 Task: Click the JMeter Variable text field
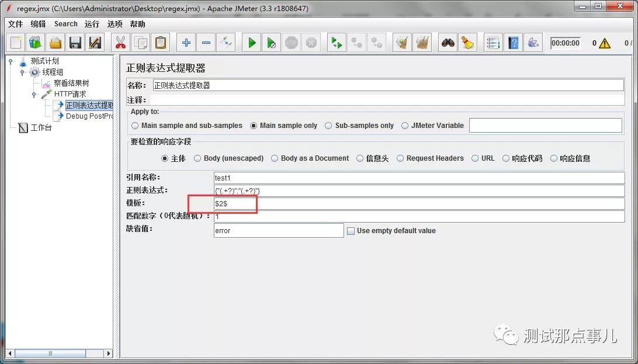coord(546,126)
